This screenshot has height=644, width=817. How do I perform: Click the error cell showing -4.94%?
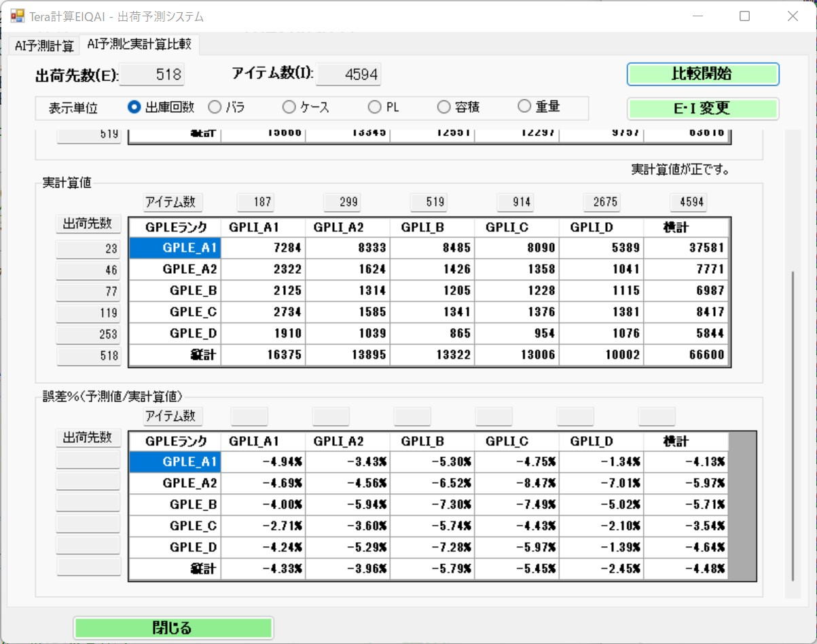click(x=263, y=462)
